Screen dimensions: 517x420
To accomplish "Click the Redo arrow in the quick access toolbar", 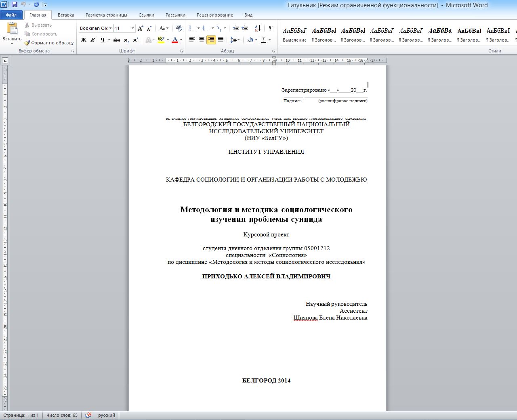I will [36, 5].
